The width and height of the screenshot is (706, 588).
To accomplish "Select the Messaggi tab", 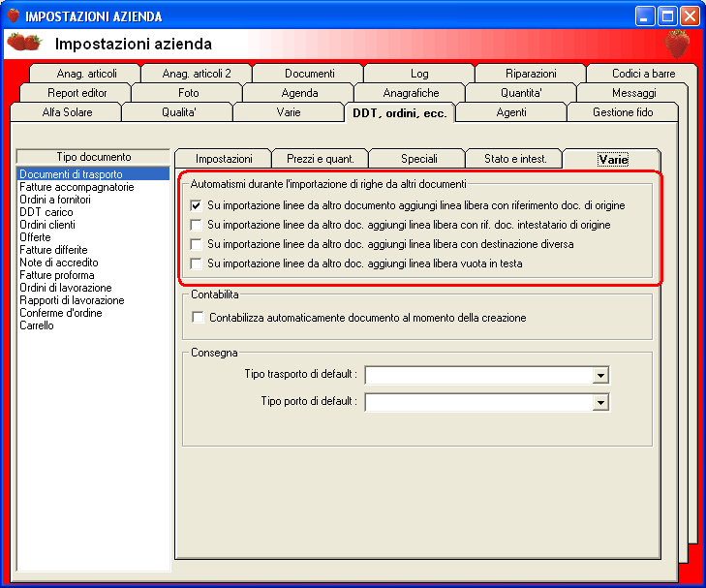I will point(634,93).
